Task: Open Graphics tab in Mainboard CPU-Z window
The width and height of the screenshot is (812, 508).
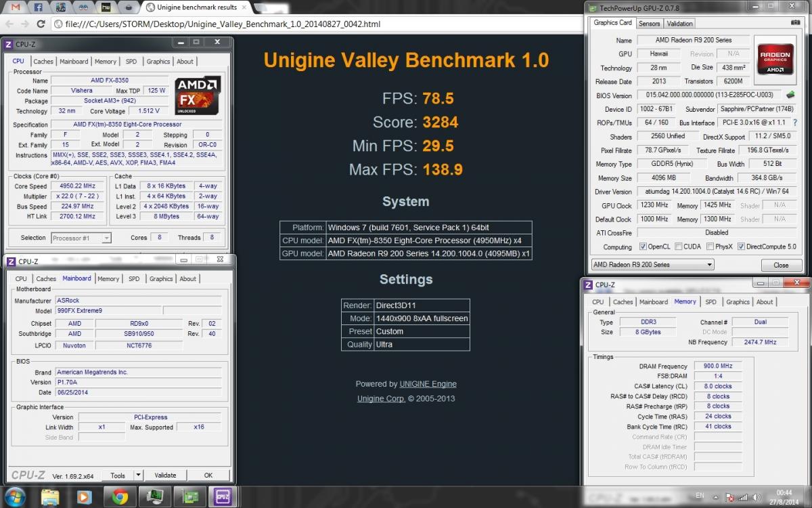Action: (x=161, y=278)
